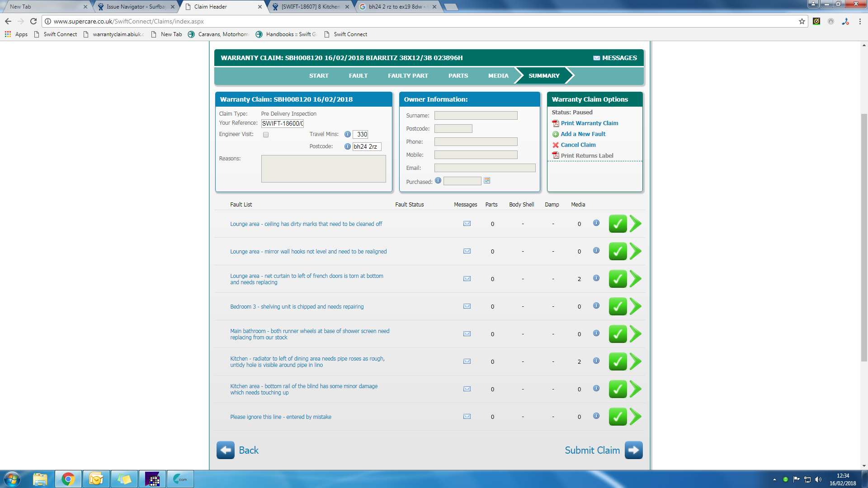Click info icon on net curtain fault row
Image resolution: width=868 pixels, height=488 pixels.
tap(596, 278)
